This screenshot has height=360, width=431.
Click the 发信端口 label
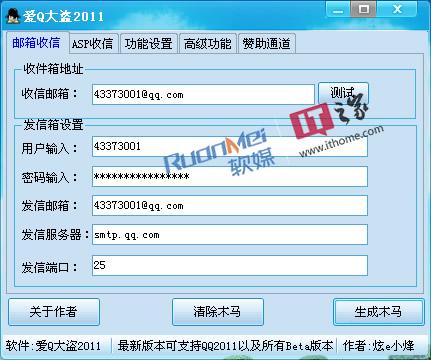[49, 267]
